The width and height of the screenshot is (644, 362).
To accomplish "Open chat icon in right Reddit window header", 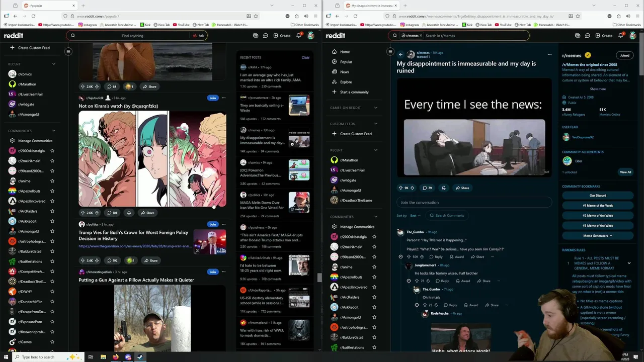I will (588, 36).
